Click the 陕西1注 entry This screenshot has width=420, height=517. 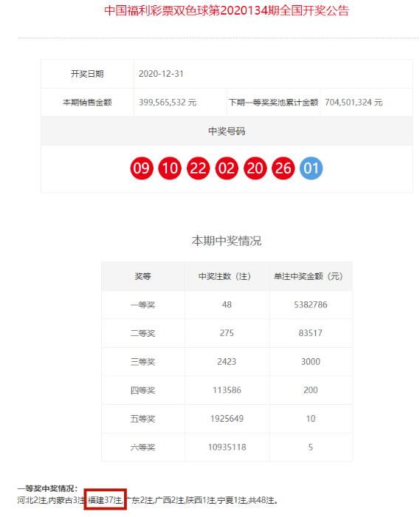pyautogui.click(x=201, y=500)
